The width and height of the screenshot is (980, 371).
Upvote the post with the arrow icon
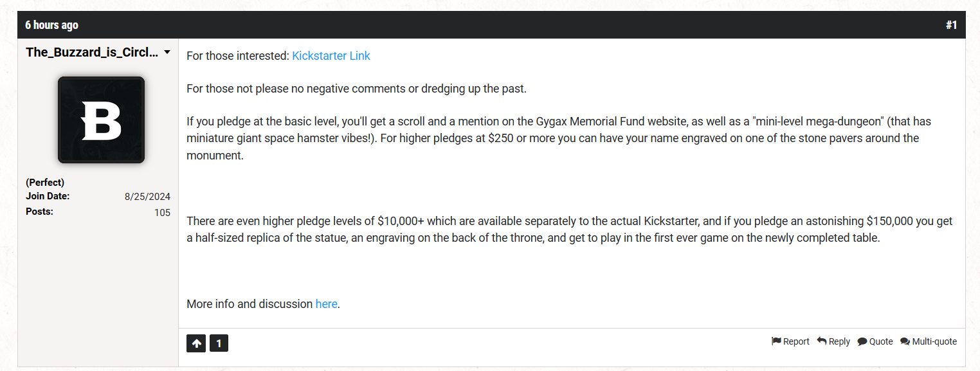196,343
